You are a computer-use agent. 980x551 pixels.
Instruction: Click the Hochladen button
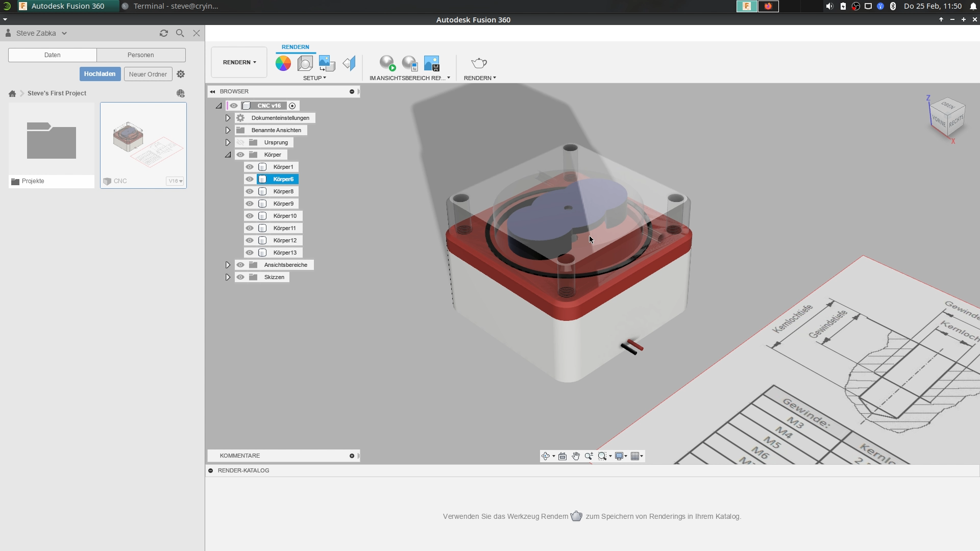coord(100,74)
